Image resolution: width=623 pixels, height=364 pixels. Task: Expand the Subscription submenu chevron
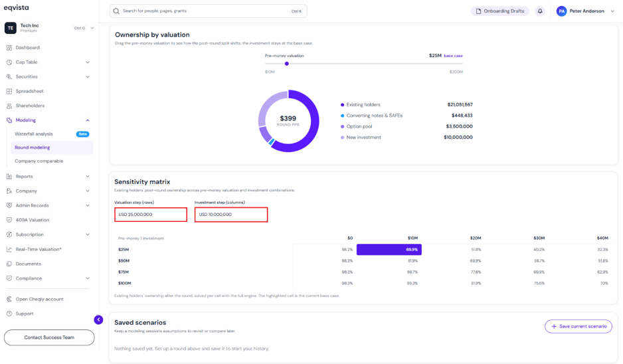point(88,234)
